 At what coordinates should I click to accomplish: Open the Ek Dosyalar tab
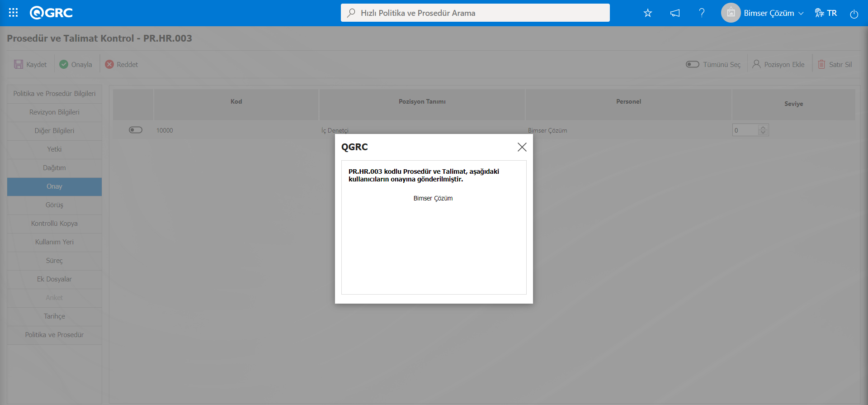coord(54,279)
